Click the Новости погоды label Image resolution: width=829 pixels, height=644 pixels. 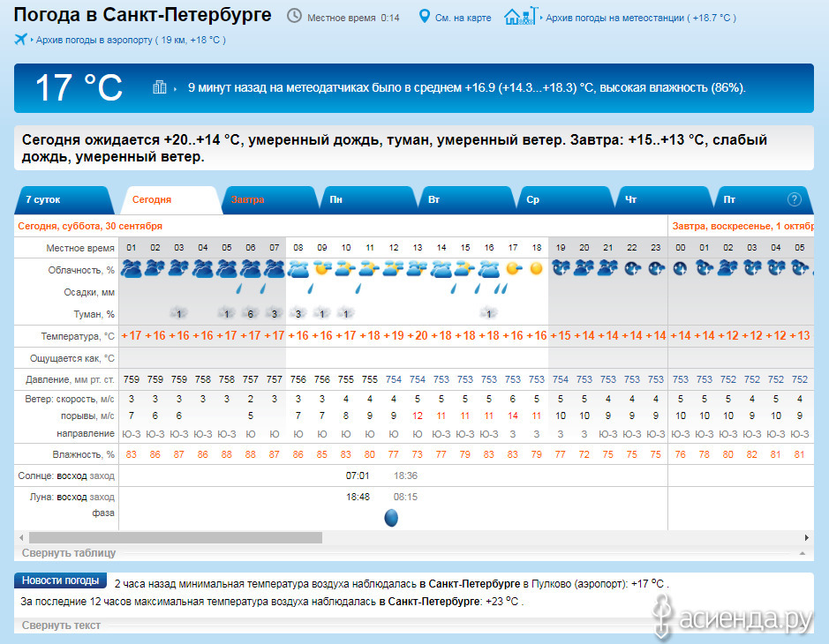[60, 580]
